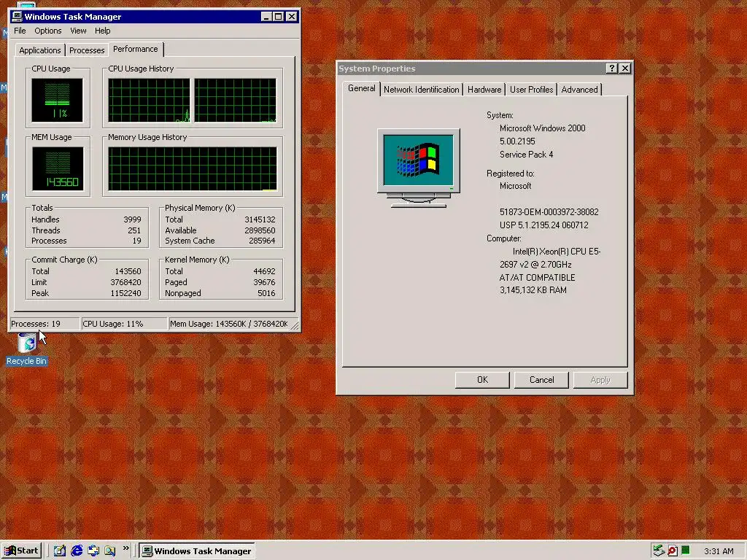Select the General tab in System Properties

(362, 88)
